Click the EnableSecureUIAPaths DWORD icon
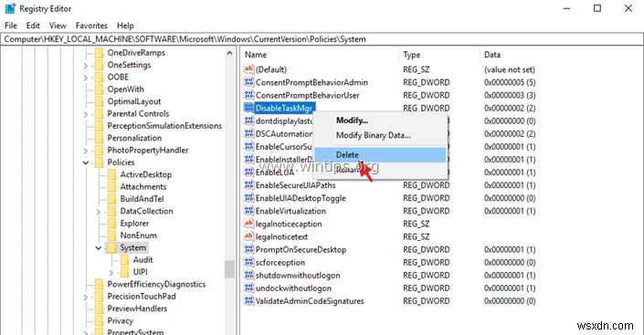 [x=248, y=185]
